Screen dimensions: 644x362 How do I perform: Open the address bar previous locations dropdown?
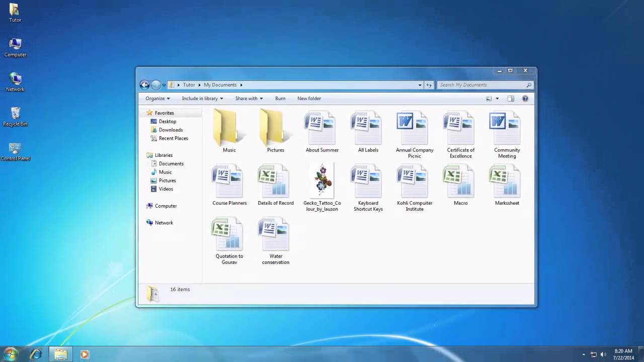(x=420, y=85)
